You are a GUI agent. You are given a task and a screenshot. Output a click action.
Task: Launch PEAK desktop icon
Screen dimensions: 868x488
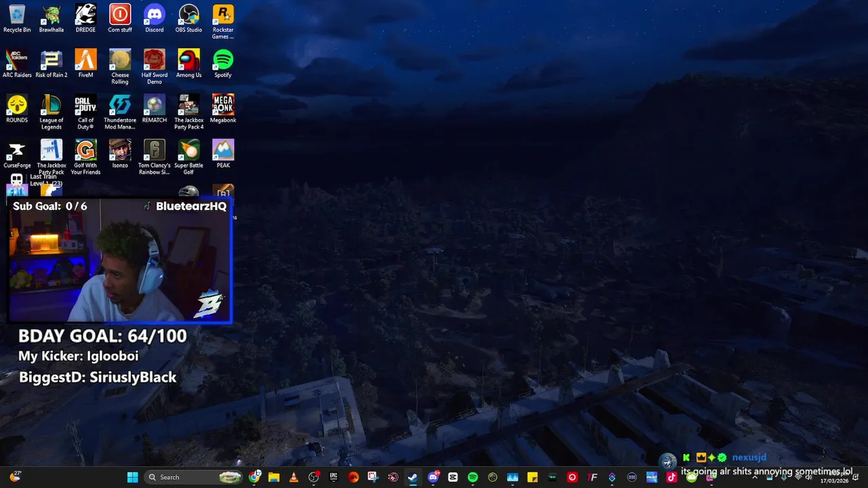pos(223,154)
